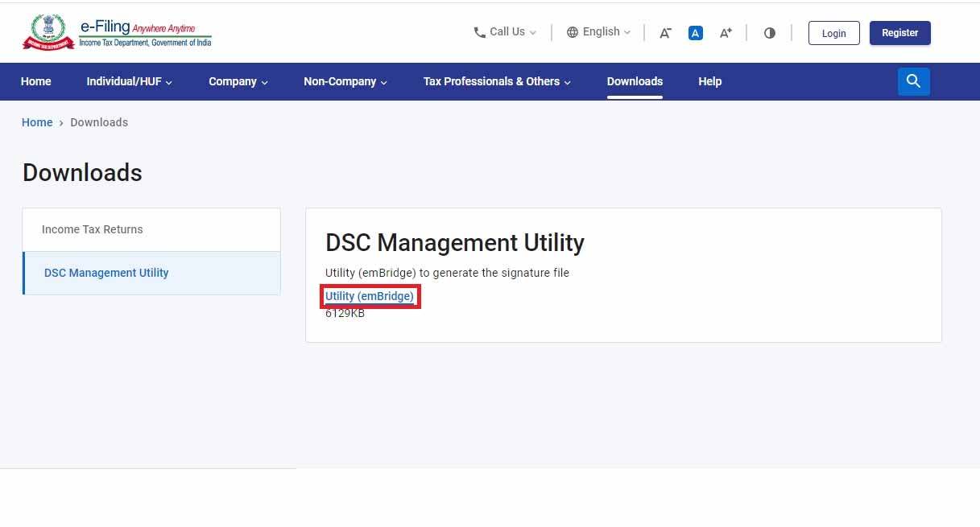The height and width of the screenshot is (527, 980).
Task: Click the search magnifier icon
Action: [913, 81]
